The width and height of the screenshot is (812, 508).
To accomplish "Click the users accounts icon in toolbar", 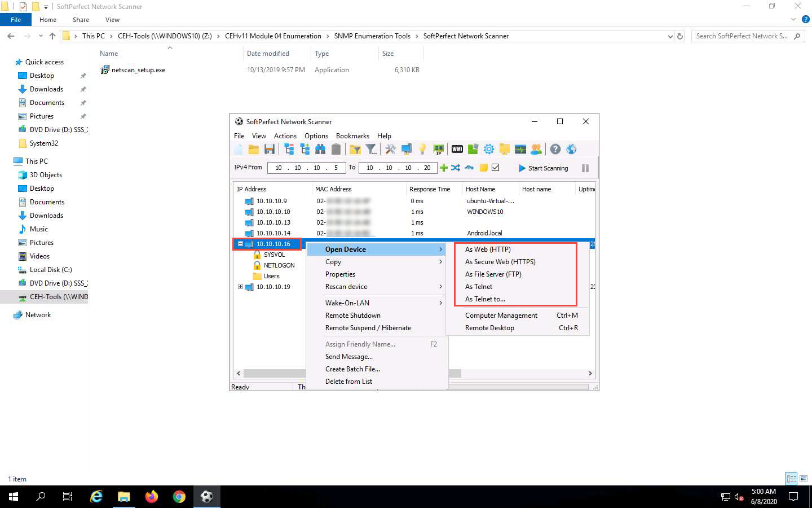I will click(536, 149).
